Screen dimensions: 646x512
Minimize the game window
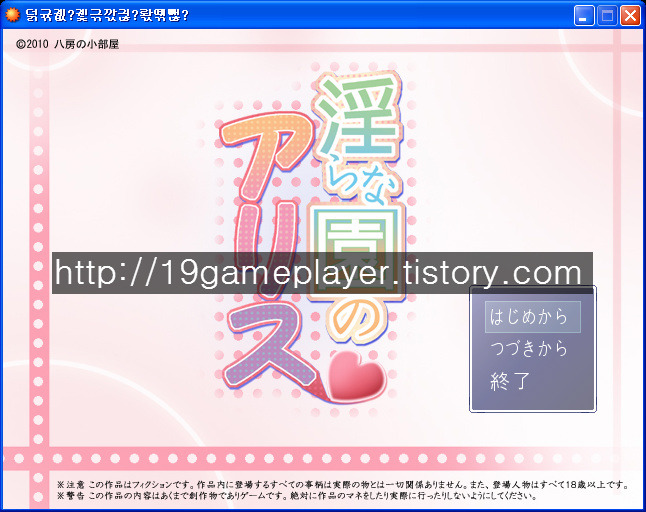coord(584,16)
